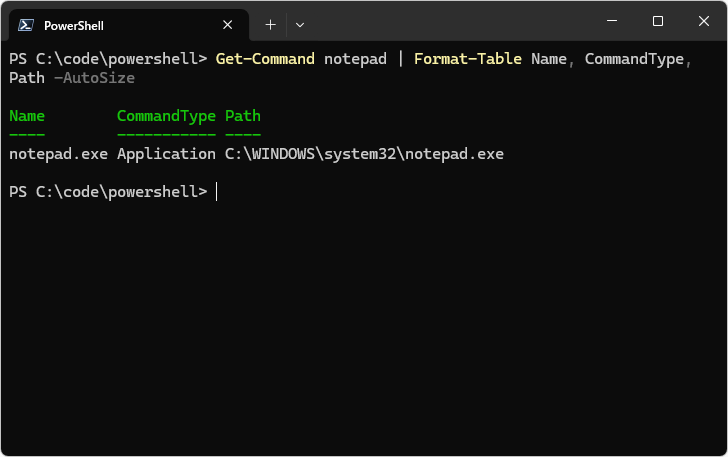Click the C:\WINDOWS\system32\notepad.exe path
The image size is (728, 457).
pyautogui.click(x=364, y=154)
